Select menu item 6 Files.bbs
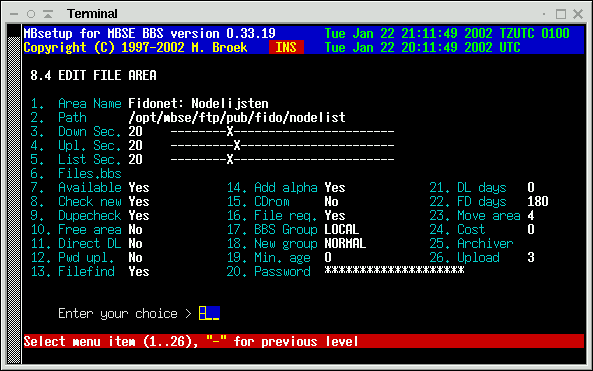The height and width of the screenshot is (371, 593). (76, 174)
